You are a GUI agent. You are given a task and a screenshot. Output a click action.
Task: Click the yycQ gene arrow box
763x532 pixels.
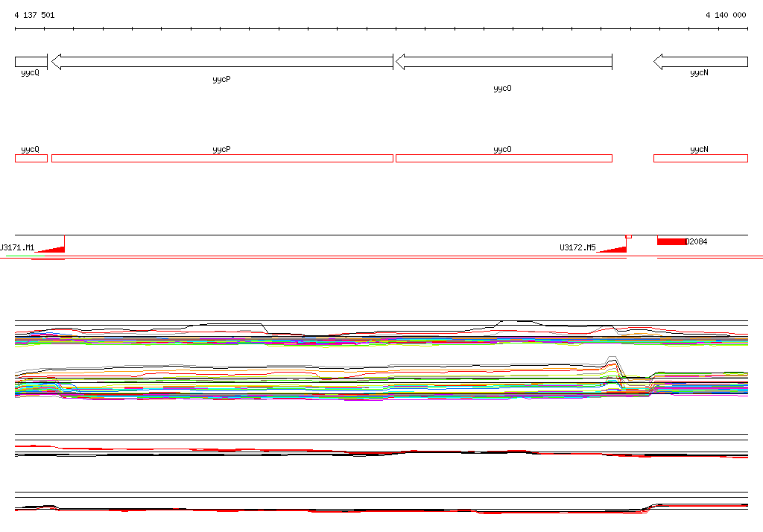point(31,62)
